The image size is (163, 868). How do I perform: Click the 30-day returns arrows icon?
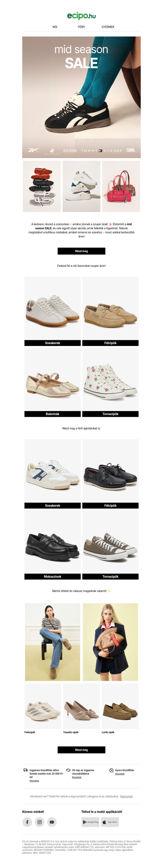[x=68, y=770]
